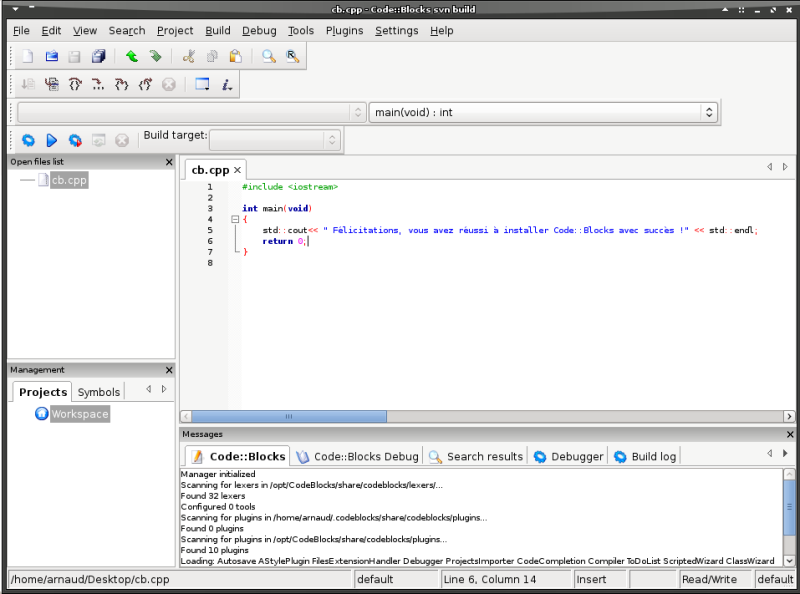This screenshot has width=800, height=594.
Task: Open the Plugins menu
Action: (x=345, y=31)
